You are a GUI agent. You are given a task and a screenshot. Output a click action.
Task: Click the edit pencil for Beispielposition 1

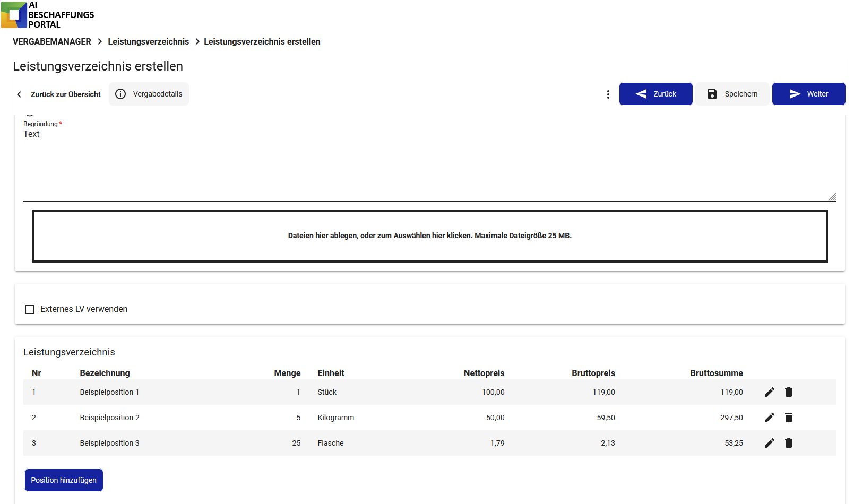click(x=769, y=392)
